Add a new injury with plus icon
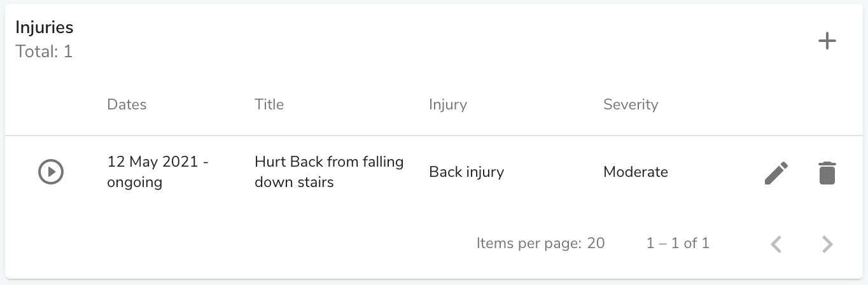The image size is (868, 285). coord(827,41)
